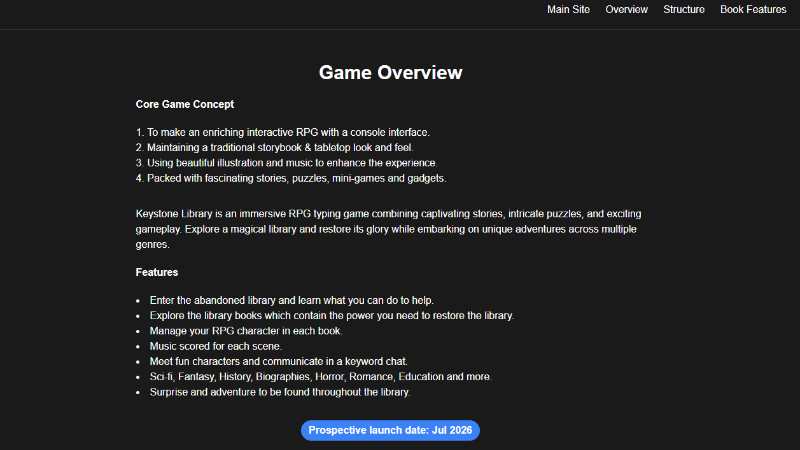Click the Keystone Library description paragraph

[390, 229]
